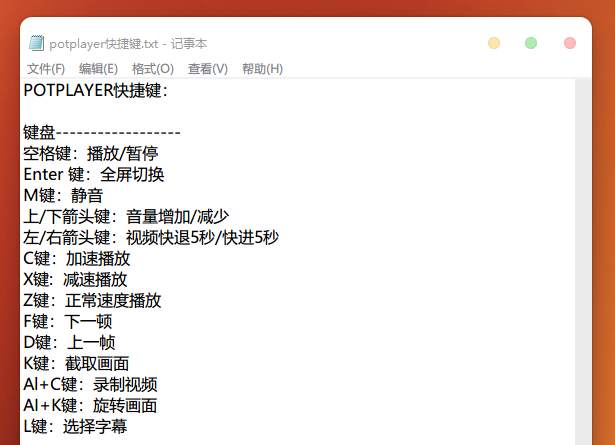The image size is (615, 445).
Task: Click the heading line POTPLAYER快捷键:
Action: pyautogui.click(x=96, y=91)
